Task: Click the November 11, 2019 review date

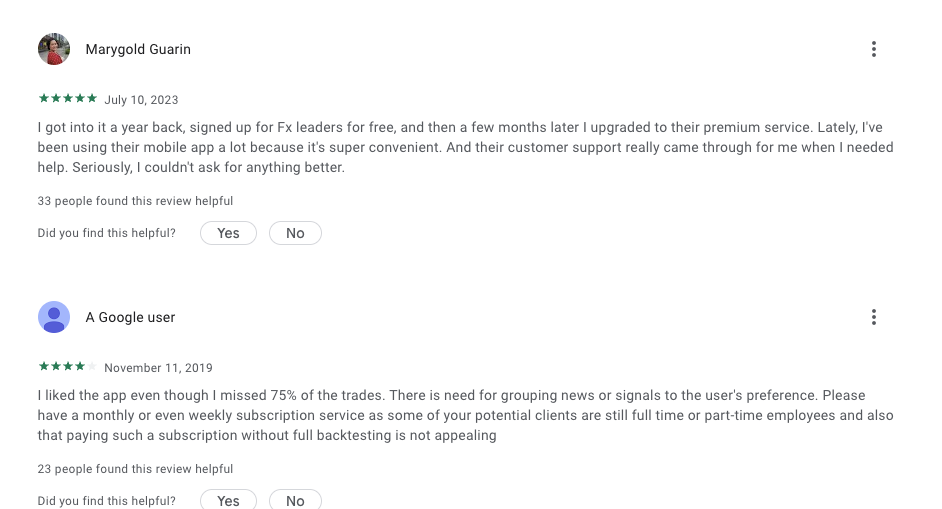Action: point(158,368)
